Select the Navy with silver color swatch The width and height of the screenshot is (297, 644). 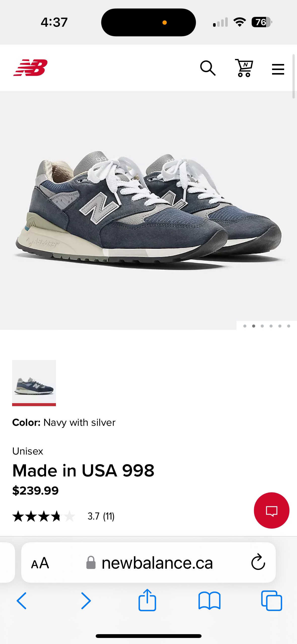click(x=34, y=383)
